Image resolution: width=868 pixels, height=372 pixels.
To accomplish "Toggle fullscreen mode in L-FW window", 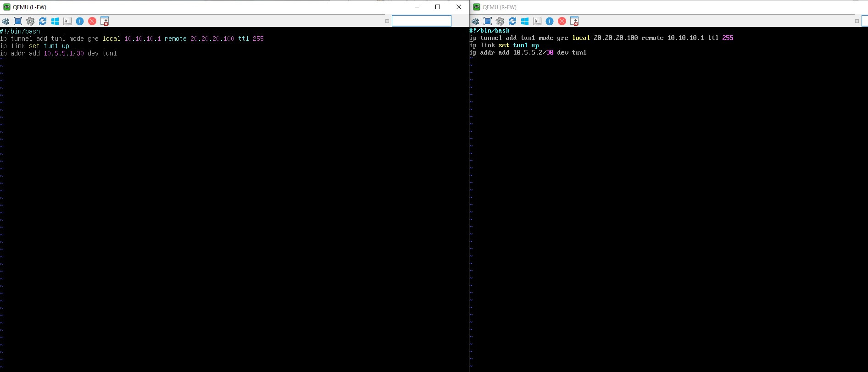I will click(x=18, y=21).
